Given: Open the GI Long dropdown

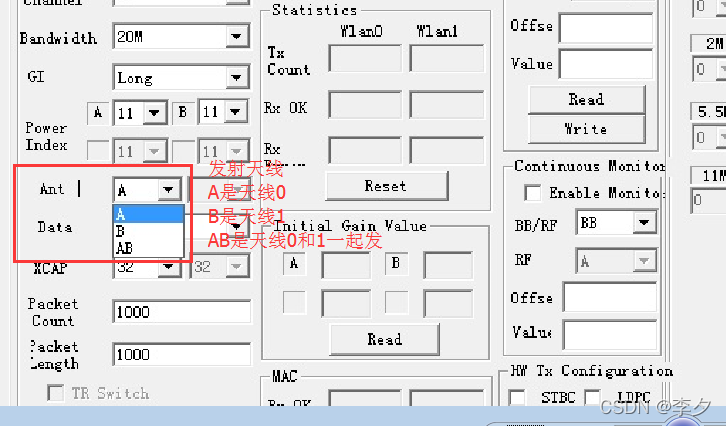Looking at the screenshot, I should (237, 77).
